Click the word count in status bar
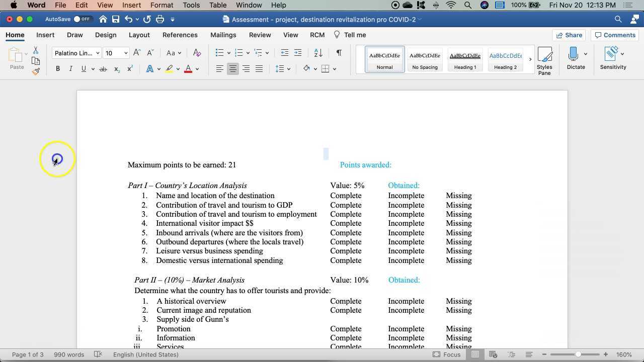 click(x=69, y=354)
